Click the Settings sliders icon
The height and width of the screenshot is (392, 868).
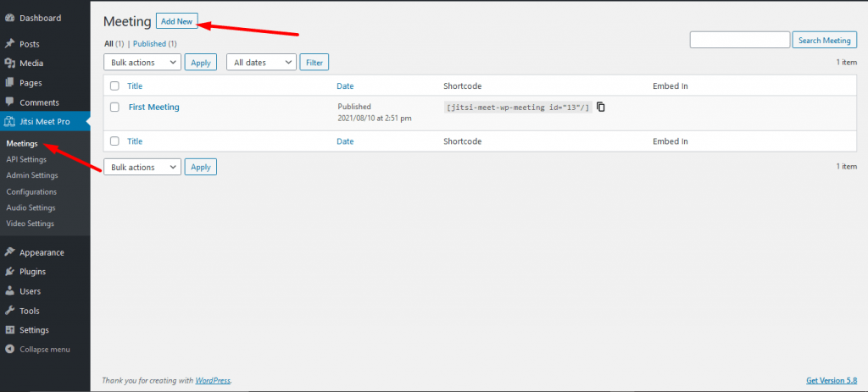pos(9,330)
